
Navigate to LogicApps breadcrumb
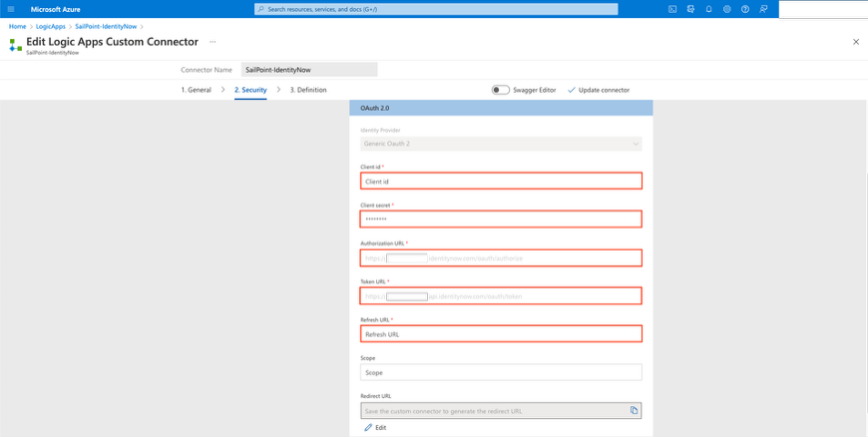pos(50,26)
